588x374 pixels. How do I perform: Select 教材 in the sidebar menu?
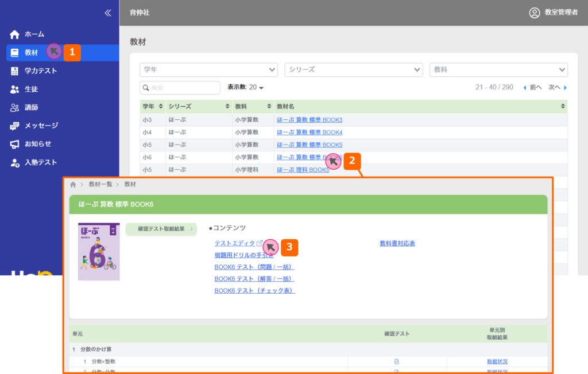32,53
